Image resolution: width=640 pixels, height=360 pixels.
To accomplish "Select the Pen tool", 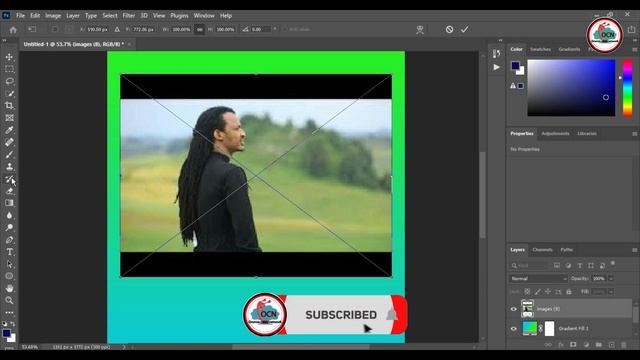I will (x=9, y=240).
